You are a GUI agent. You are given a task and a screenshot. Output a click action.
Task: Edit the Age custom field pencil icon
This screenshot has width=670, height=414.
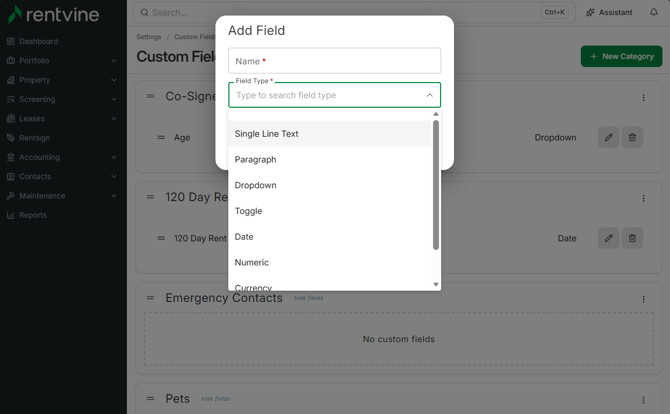click(608, 137)
